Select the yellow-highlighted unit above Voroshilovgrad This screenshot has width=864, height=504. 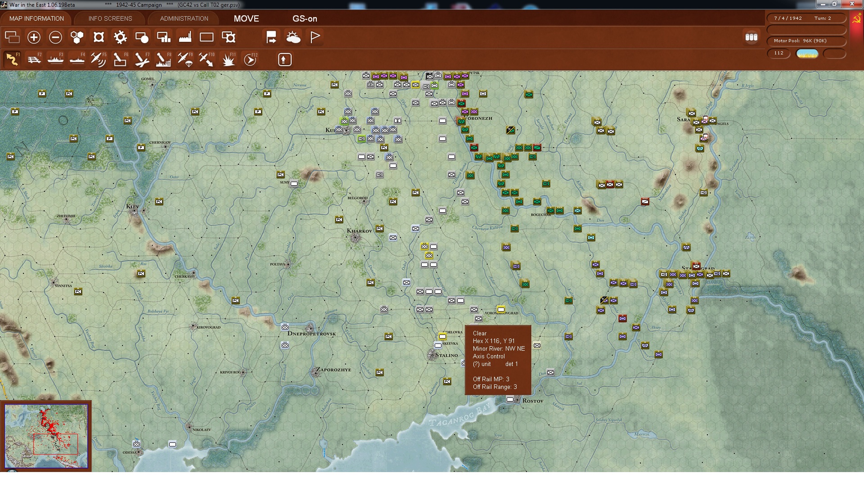coord(501,309)
